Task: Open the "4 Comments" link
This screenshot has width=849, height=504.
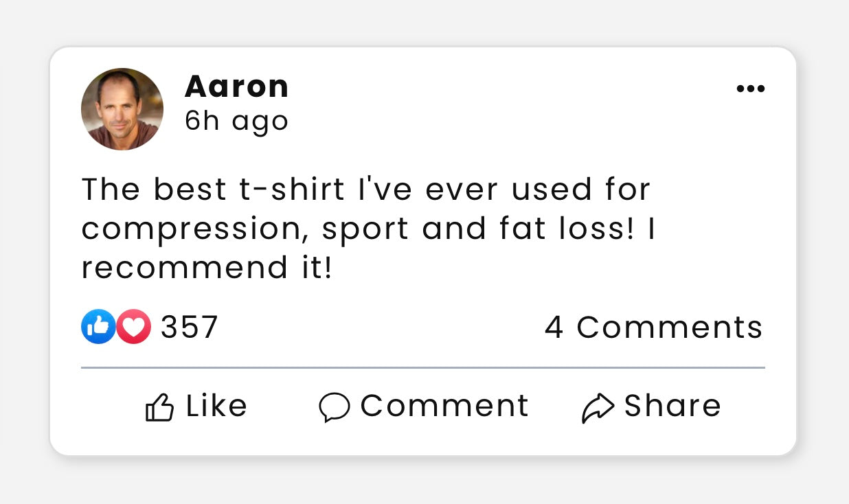Action: coord(653,328)
